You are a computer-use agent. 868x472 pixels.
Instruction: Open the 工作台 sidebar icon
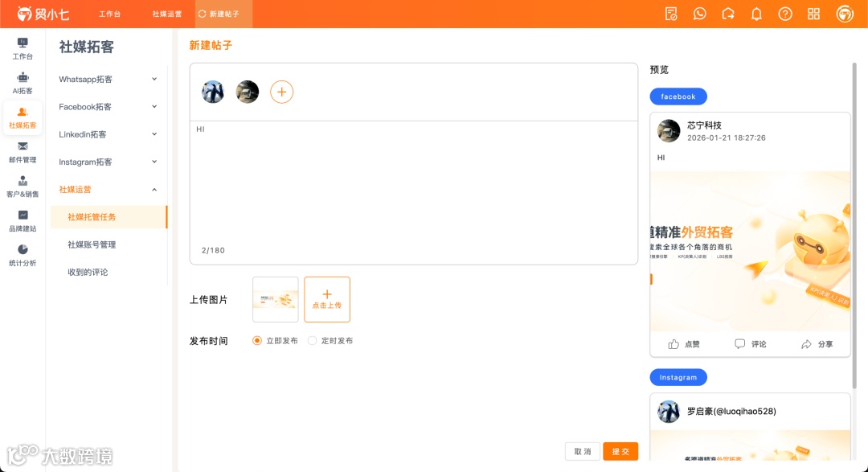pos(23,43)
